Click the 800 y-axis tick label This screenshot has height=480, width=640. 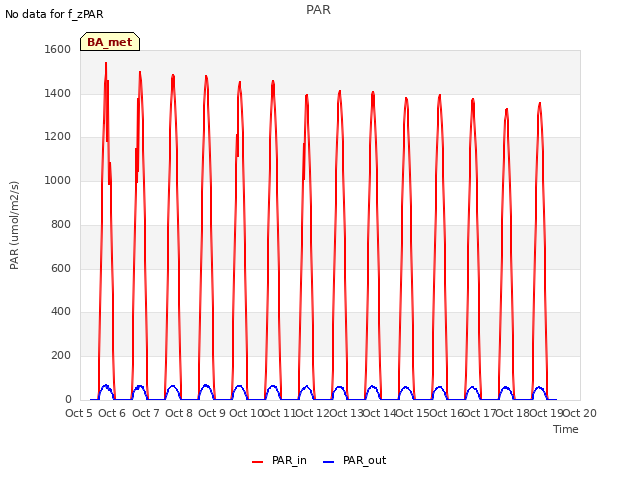61,224
